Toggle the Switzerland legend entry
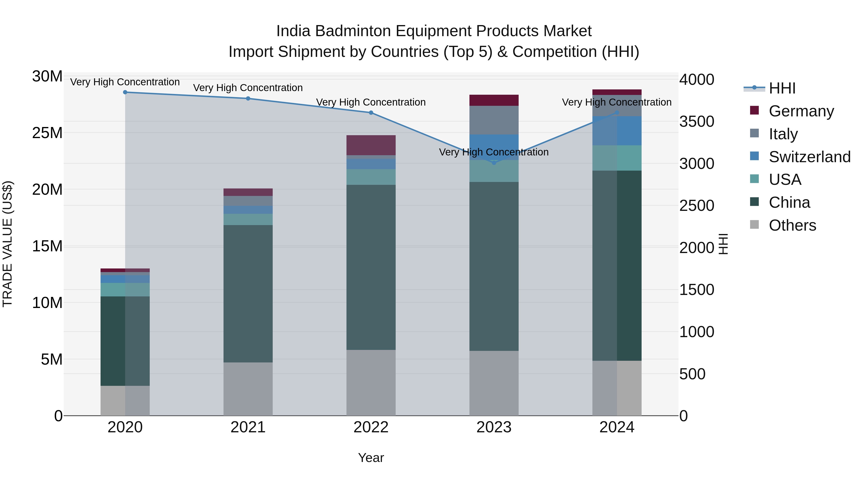Viewport: 868px width, 488px height. click(x=800, y=157)
